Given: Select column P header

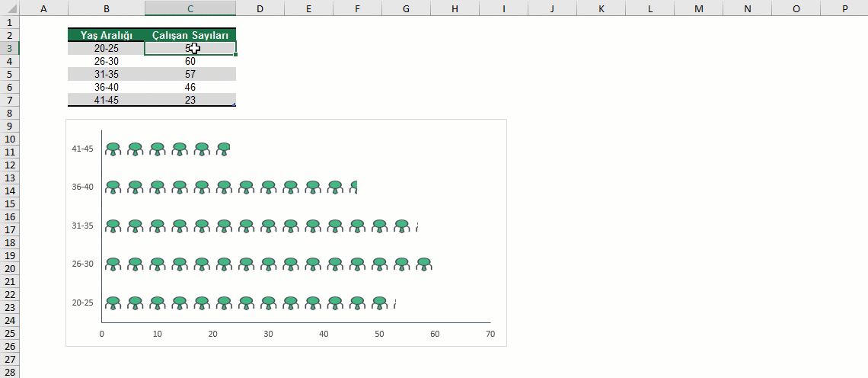Looking at the screenshot, I should (844, 8).
